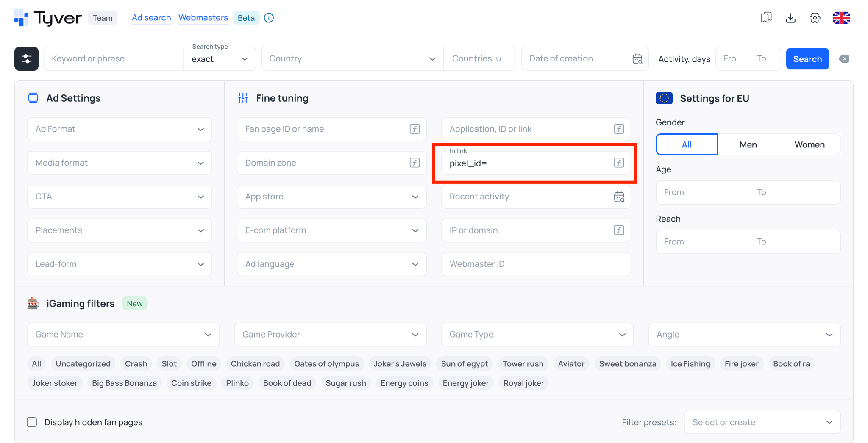Open the Filter presets dropdown
The width and height of the screenshot is (868, 443).
pos(762,422)
